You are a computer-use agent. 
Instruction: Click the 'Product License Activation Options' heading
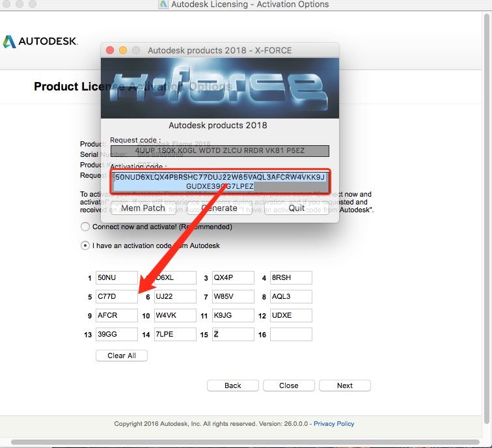(x=133, y=87)
